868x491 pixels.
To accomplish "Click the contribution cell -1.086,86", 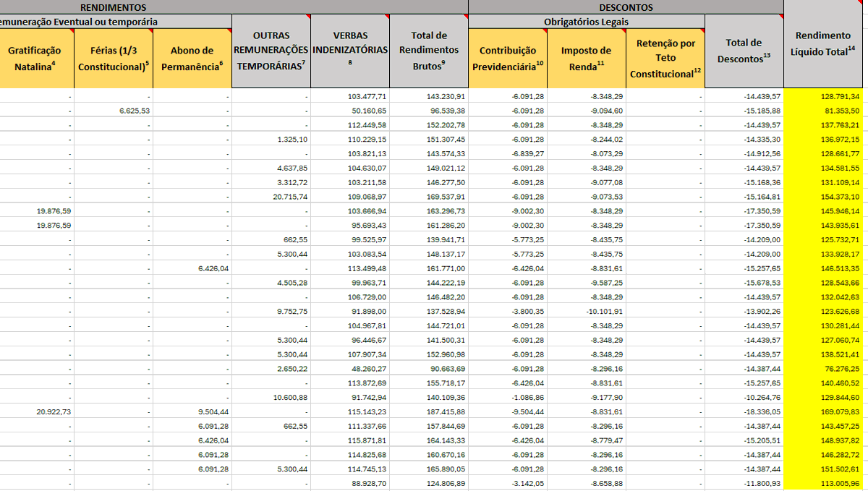I will click(508, 397).
